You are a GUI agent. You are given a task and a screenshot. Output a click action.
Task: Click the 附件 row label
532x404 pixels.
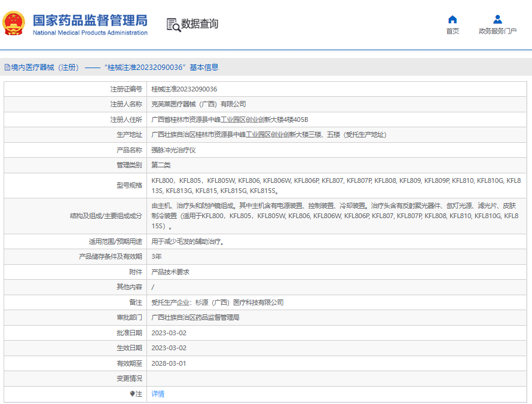coord(136,272)
